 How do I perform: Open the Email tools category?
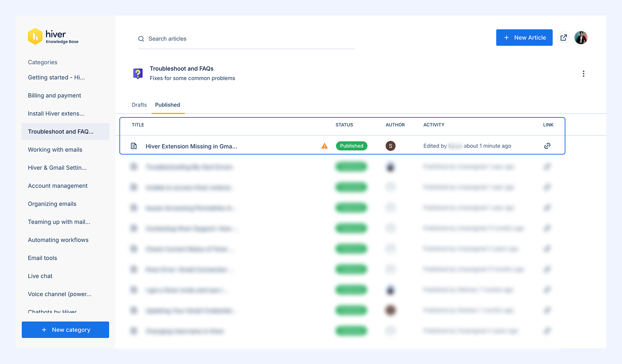43,258
